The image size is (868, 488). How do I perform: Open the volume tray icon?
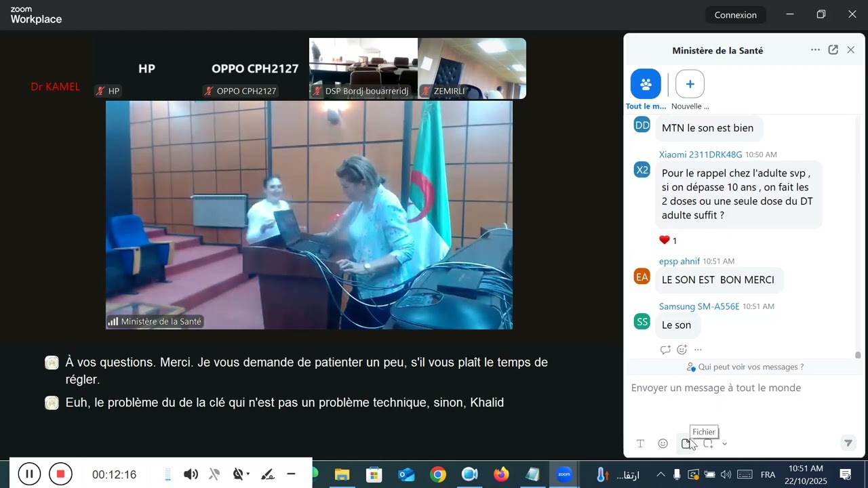(x=726, y=474)
